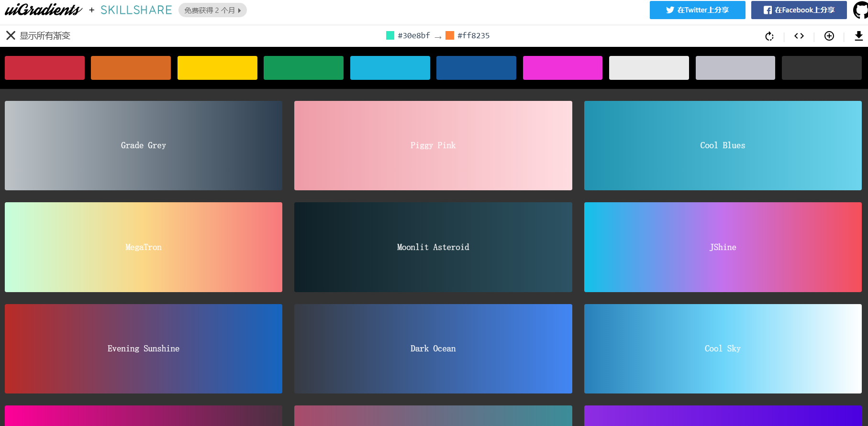868x426 pixels.
Task: Choose the Moonlit Asteroid gradient card
Action: (x=433, y=247)
